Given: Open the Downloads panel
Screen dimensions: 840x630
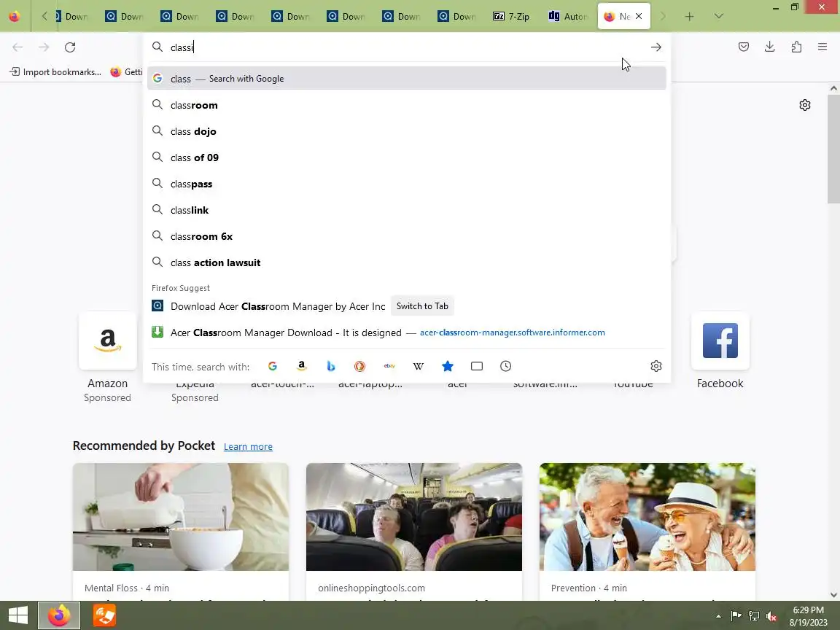Looking at the screenshot, I should [x=770, y=47].
